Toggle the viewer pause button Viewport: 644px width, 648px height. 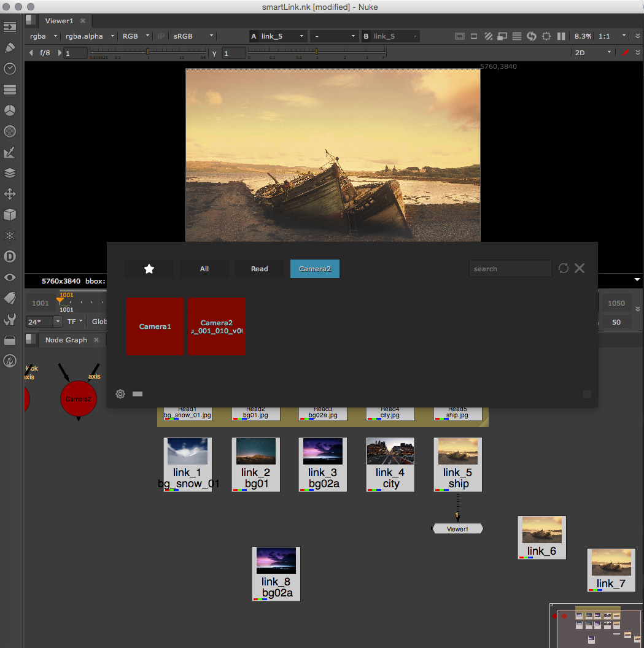click(561, 36)
